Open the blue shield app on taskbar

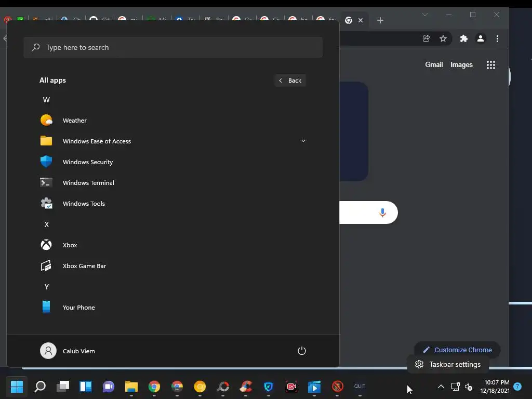[x=269, y=387]
